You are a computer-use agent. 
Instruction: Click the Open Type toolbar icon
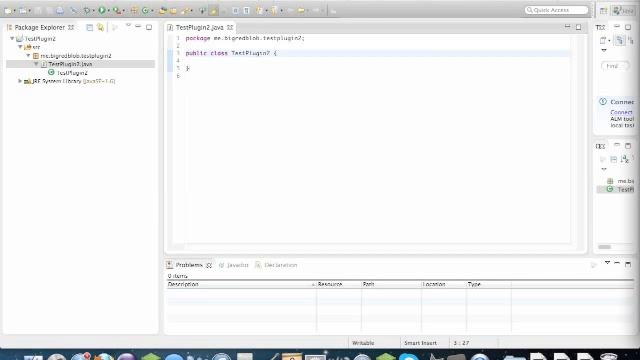click(x=162, y=10)
